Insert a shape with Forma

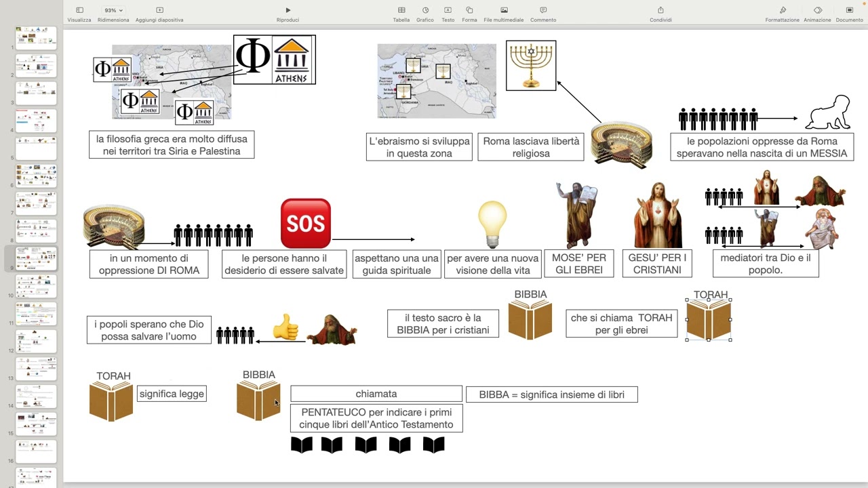(x=469, y=10)
